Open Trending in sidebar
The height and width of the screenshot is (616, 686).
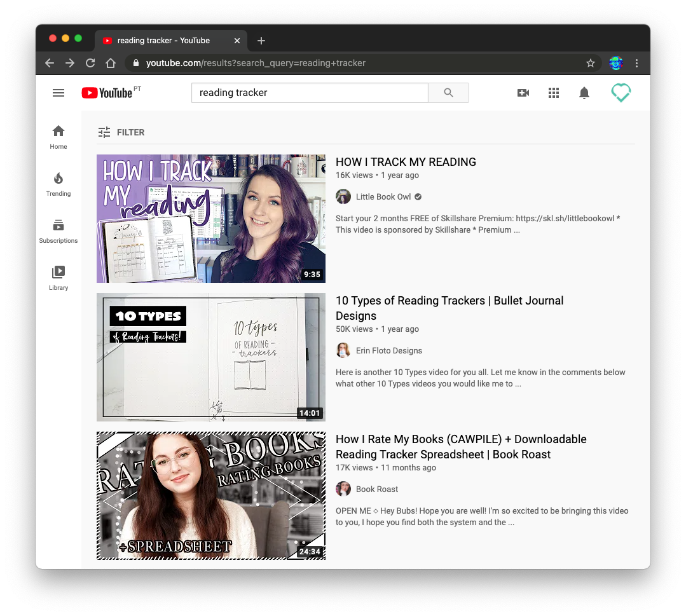click(58, 184)
